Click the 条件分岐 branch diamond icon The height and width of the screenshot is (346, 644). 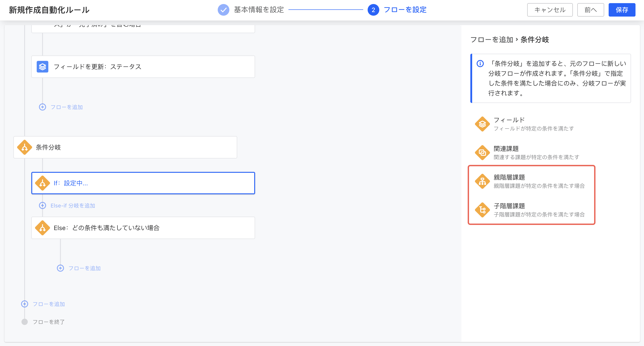[x=24, y=147]
